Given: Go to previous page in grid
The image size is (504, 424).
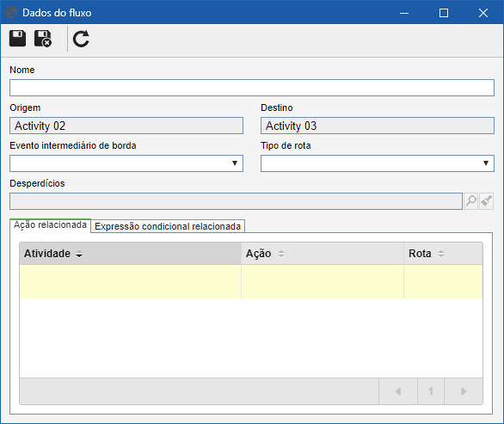Looking at the screenshot, I should 398,391.
